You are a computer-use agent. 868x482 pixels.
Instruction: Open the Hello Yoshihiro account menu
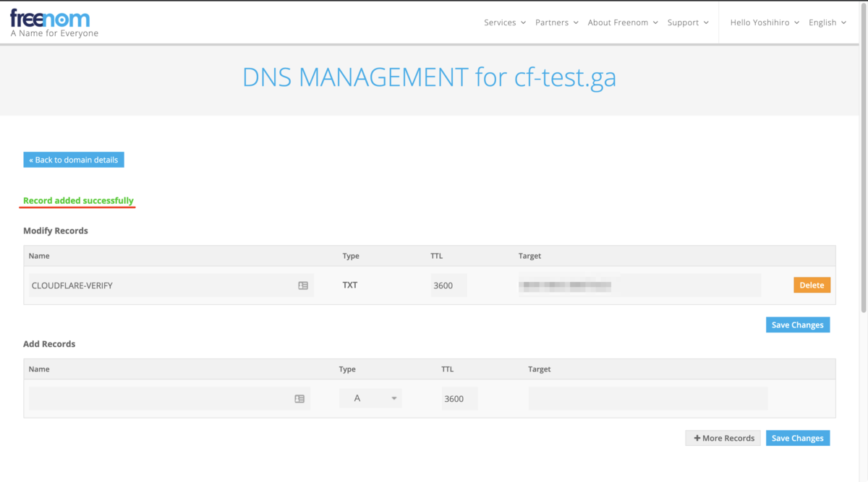765,22
